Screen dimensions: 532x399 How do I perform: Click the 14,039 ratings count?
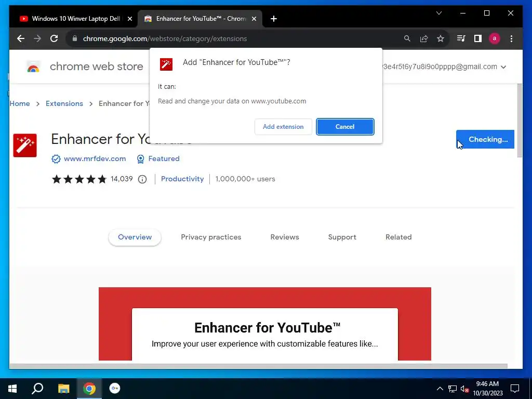[122, 179]
